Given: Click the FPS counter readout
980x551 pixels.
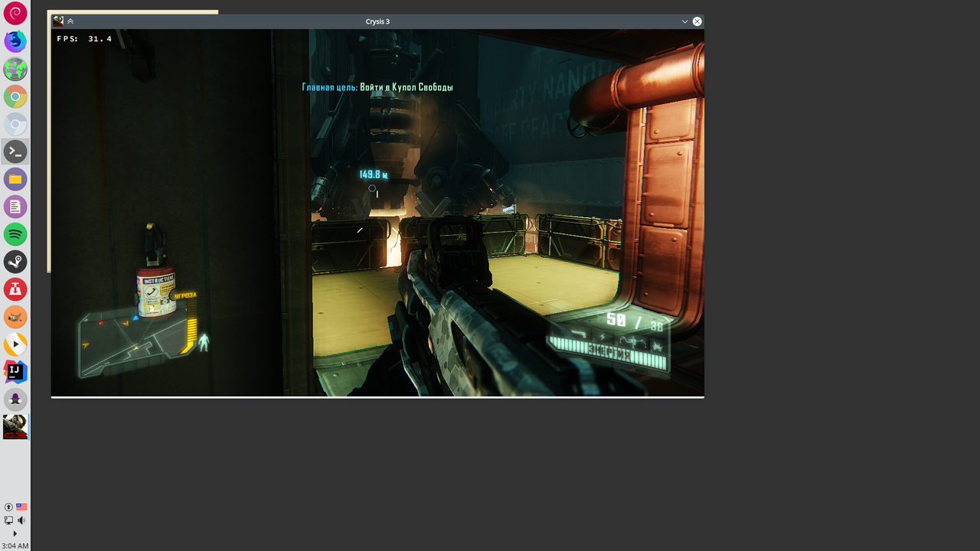Looking at the screenshot, I should tap(84, 38).
